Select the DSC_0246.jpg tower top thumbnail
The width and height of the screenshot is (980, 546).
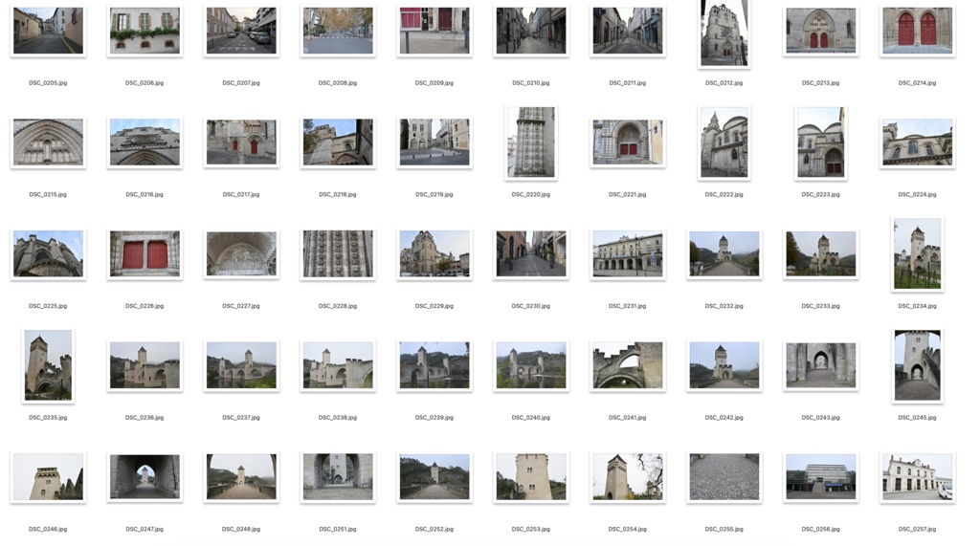(x=48, y=476)
